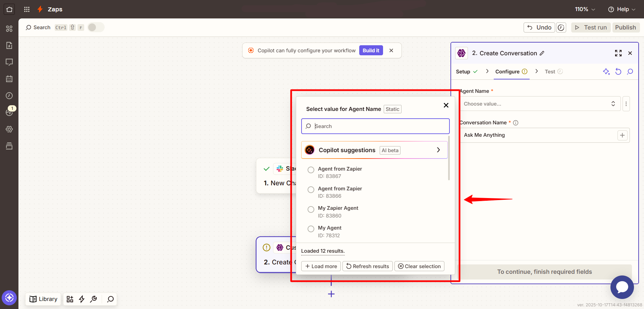Image resolution: width=644 pixels, height=309 pixels.
Task: Open the sidebar comments icon
Action: point(9,62)
